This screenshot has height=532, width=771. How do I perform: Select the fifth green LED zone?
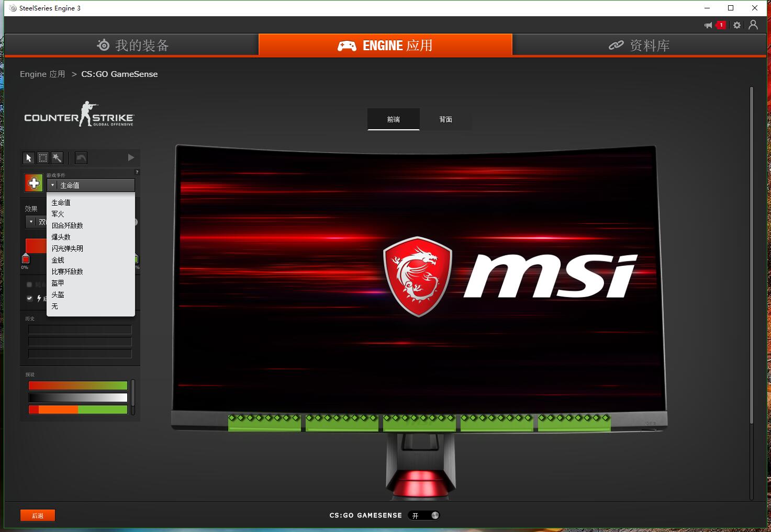574,423
